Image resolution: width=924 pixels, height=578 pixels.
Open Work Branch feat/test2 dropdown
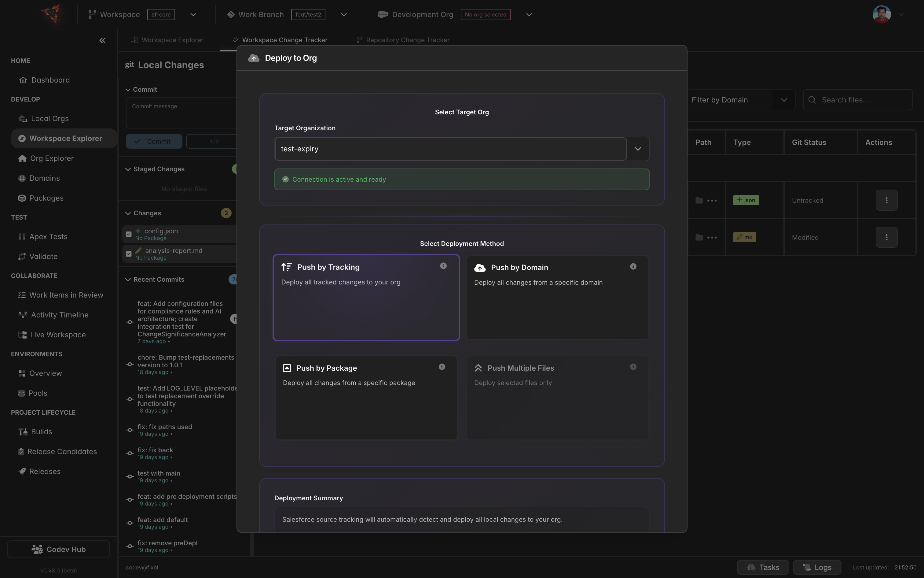[x=344, y=15]
